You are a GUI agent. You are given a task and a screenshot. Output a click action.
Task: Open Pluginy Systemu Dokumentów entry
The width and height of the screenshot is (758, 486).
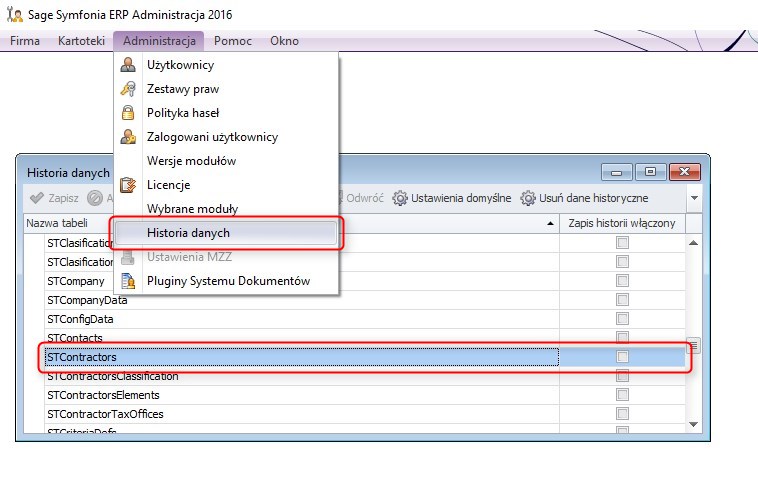click(x=226, y=281)
